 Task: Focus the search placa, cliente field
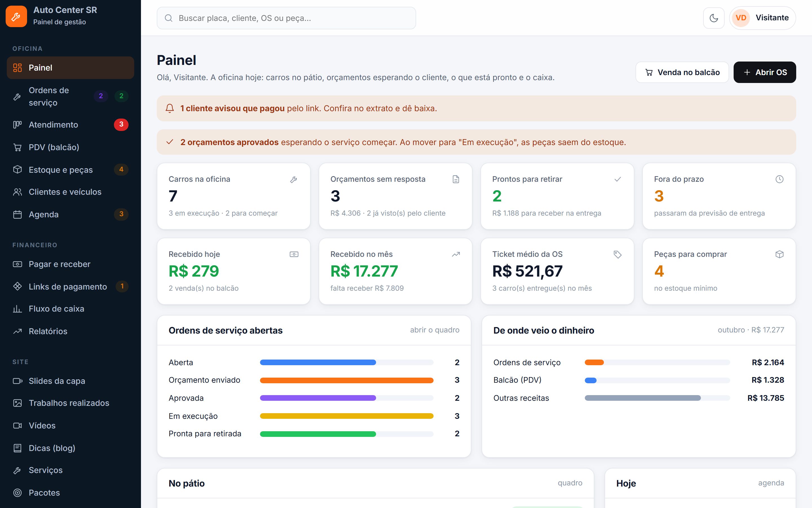coord(286,18)
